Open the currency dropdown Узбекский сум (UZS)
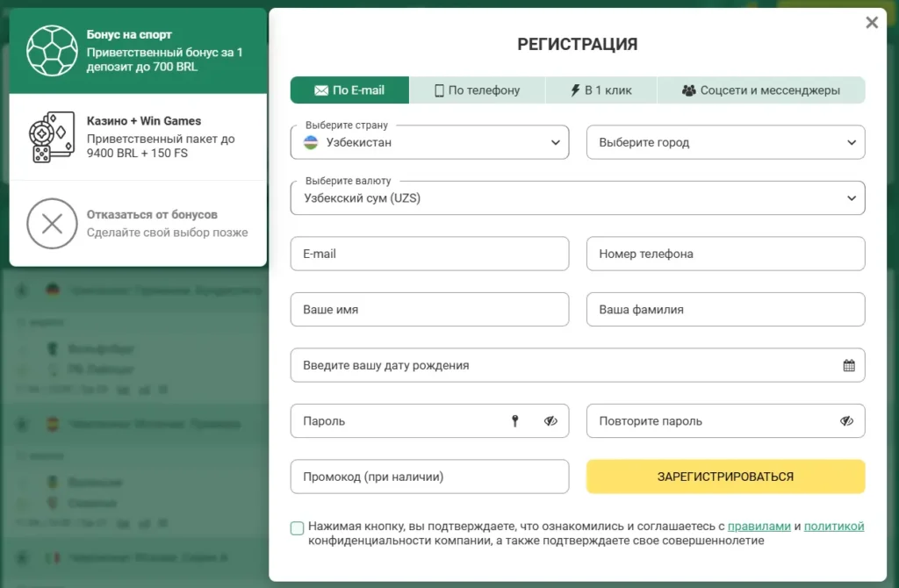 click(577, 198)
